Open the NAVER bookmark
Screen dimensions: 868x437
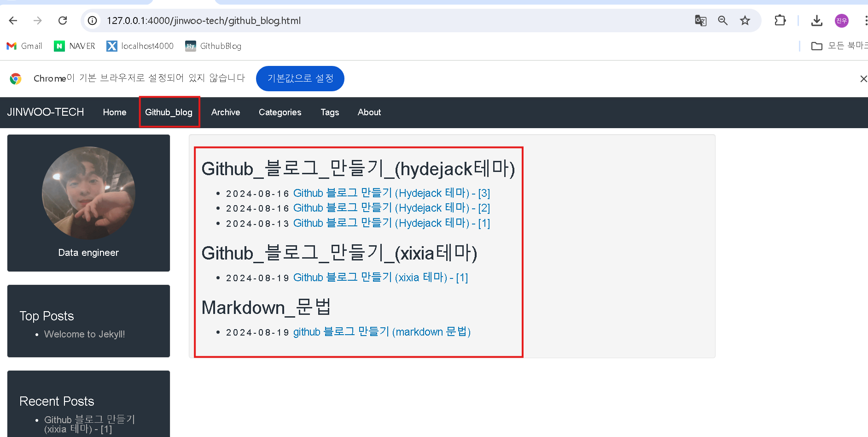pos(75,46)
